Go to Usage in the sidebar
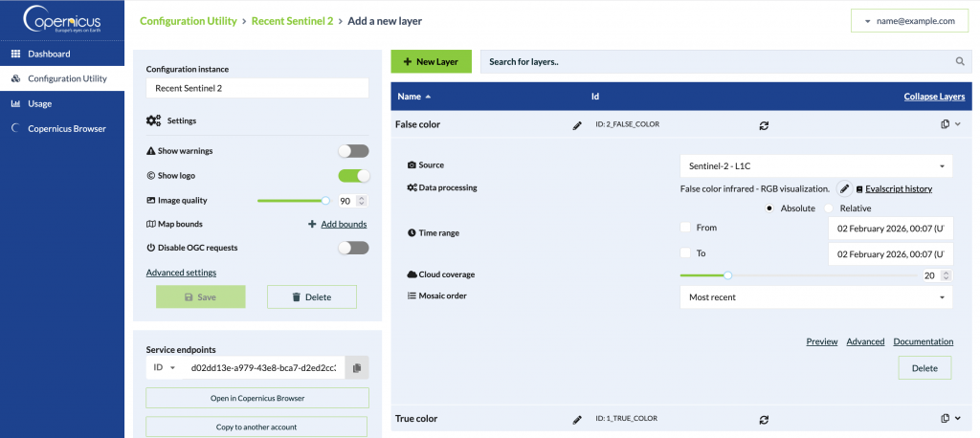Image resolution: width=980 pixels, height=438 pixels. (x=39, y=103)
